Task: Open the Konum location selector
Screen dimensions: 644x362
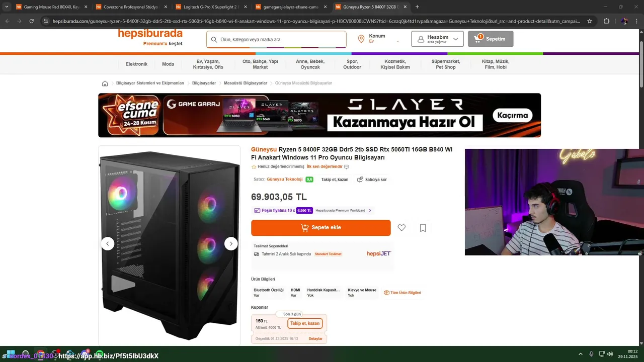Action: tap(378, 39)
